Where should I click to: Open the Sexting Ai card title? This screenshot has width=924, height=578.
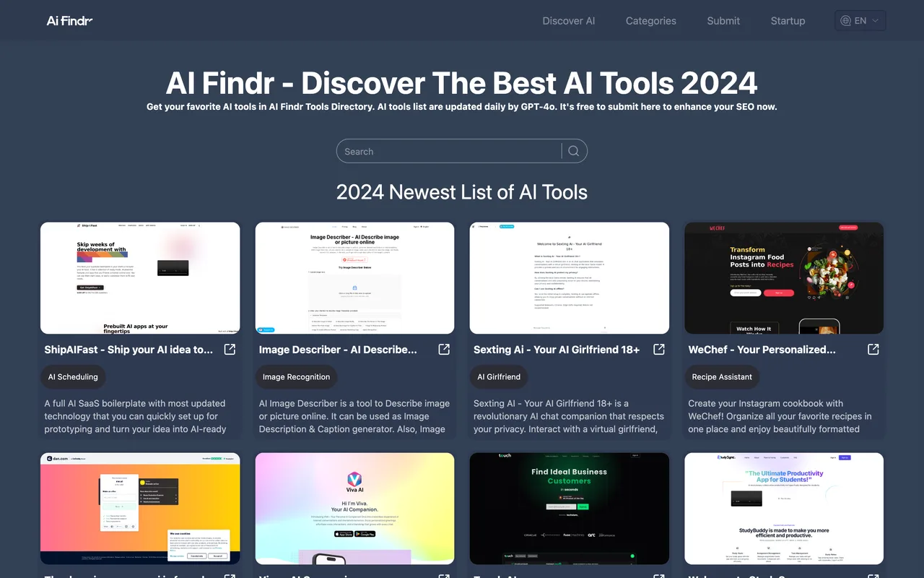point(557,350)
